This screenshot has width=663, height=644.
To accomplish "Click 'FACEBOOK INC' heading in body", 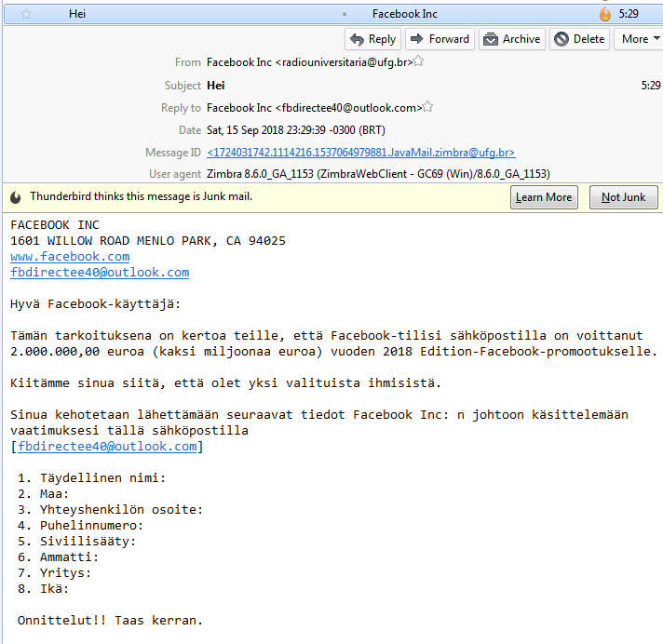I will tap(55, 225).
